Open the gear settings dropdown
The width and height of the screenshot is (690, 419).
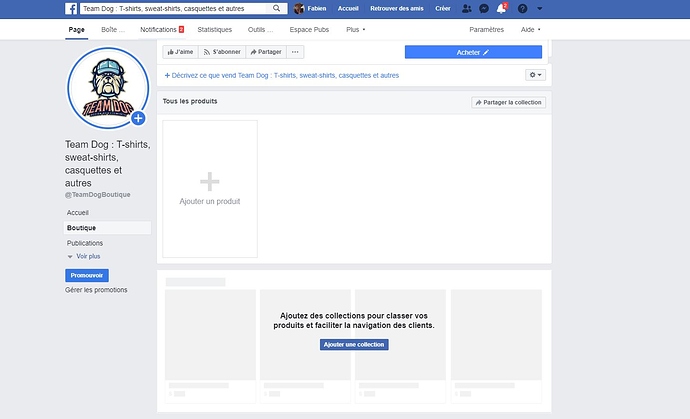tap(535, 75)
